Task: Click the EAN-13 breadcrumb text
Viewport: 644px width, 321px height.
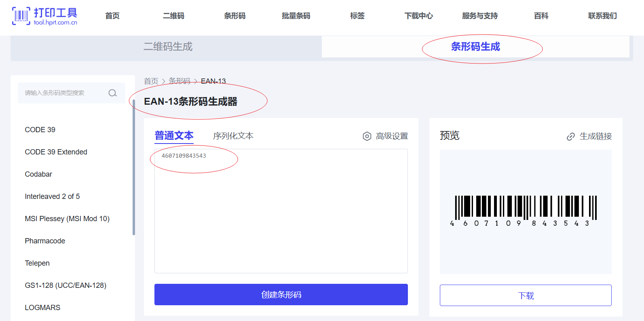Action: coord(213,81)
